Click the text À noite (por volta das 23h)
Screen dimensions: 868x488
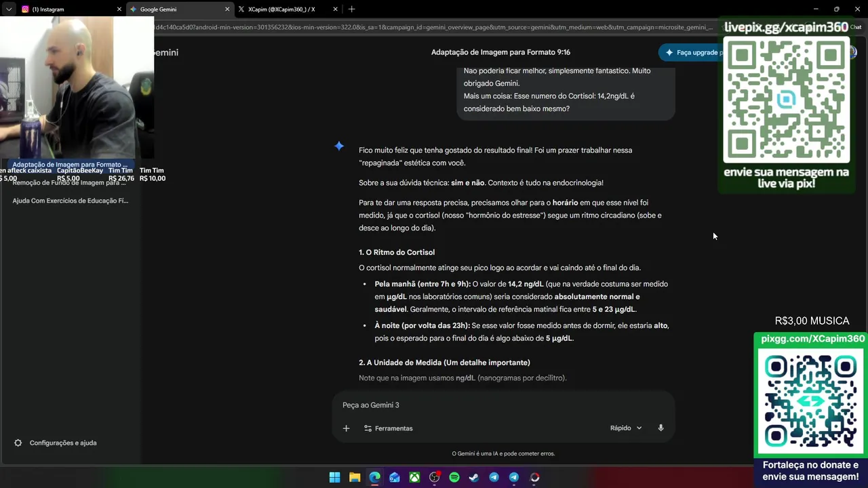point(422,325)
